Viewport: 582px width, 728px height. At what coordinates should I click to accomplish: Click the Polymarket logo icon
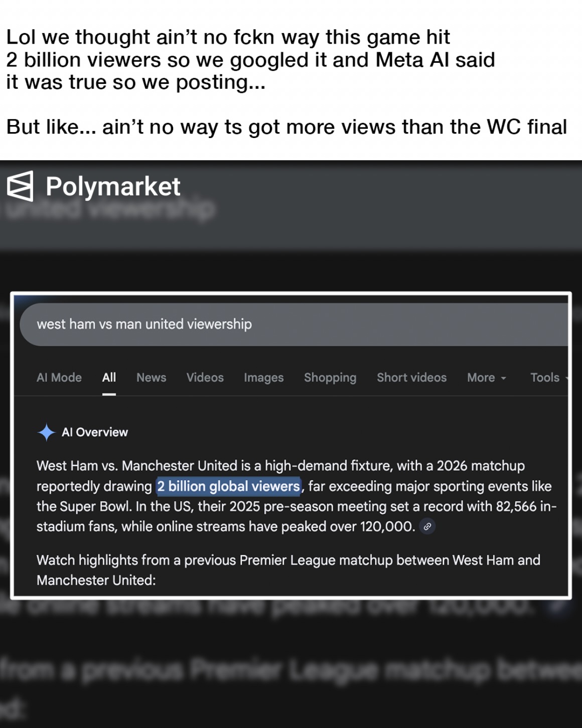[20, 186]
